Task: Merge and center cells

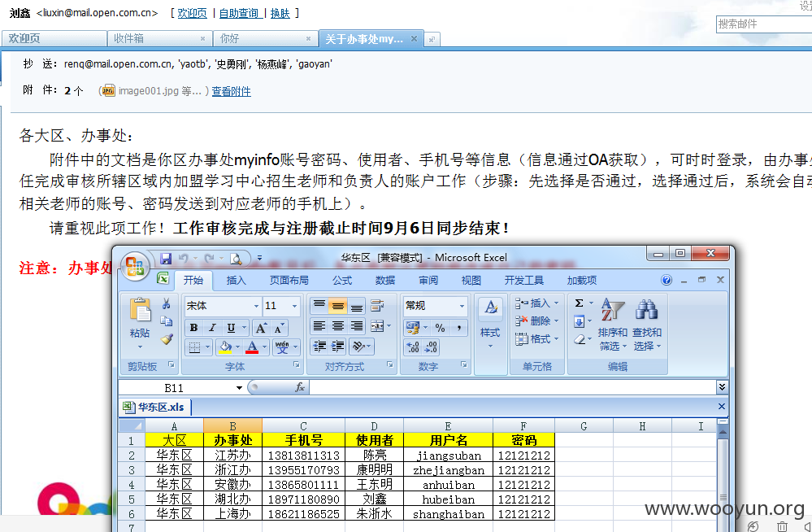Action: (x=377, y=326)
